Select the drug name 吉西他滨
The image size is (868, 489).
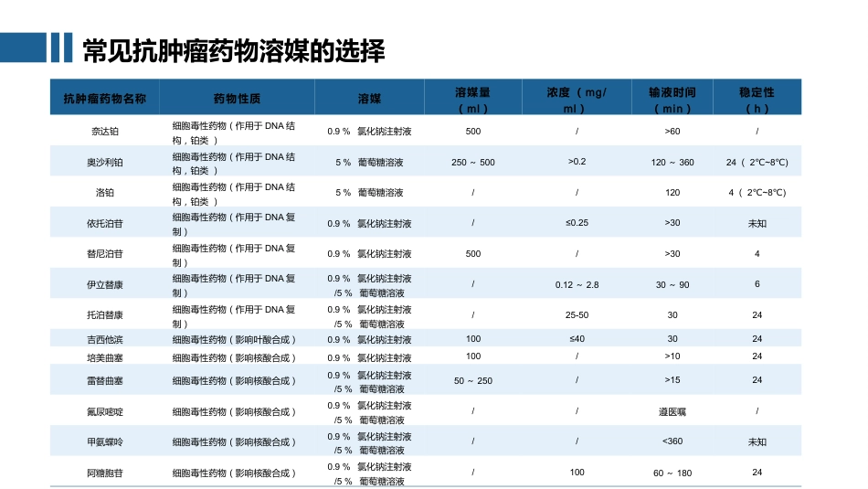pos(105,339)
